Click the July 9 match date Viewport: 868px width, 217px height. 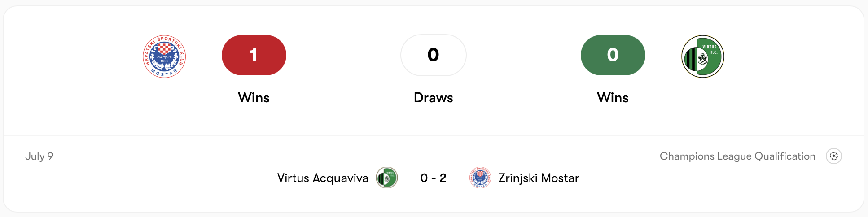39,156
